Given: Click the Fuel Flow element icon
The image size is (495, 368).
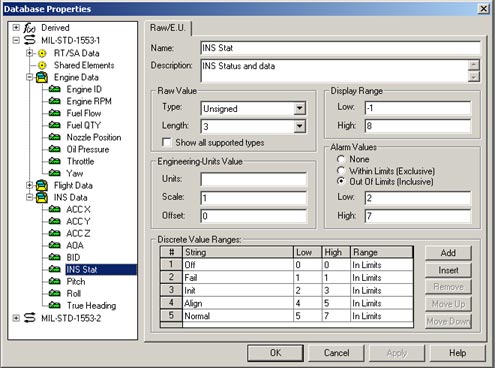Looking at the screenshot, I should pos(55,113).
